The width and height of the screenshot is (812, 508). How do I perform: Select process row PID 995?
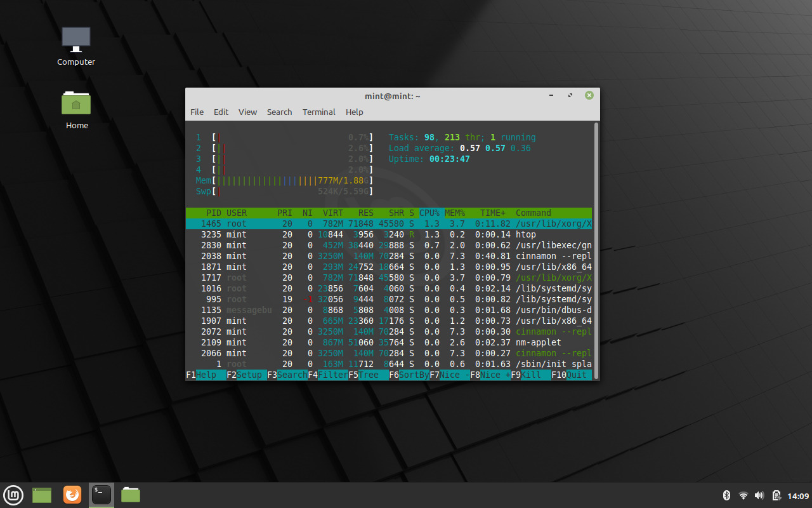coord(389,299)
